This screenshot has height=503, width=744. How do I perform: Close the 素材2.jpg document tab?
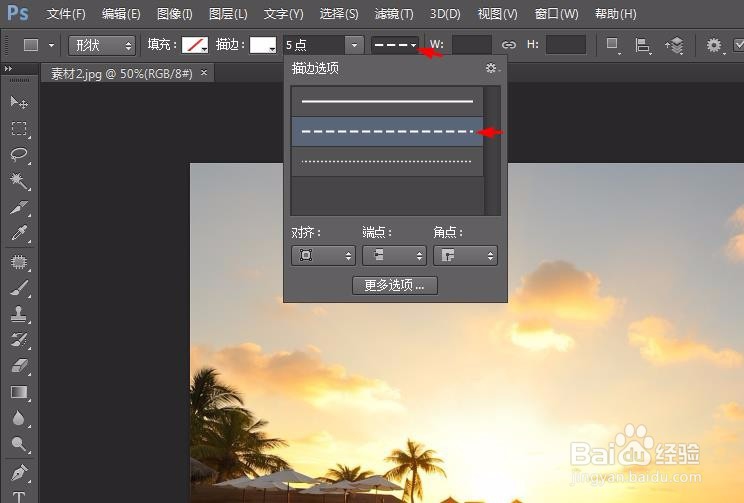coord(204,73)
